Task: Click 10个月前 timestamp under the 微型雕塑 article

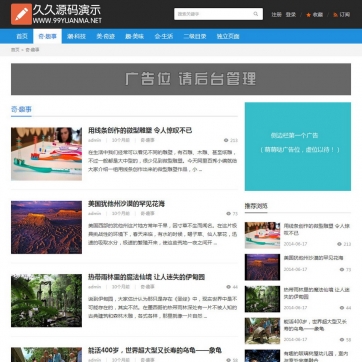Action: [121, 140]
